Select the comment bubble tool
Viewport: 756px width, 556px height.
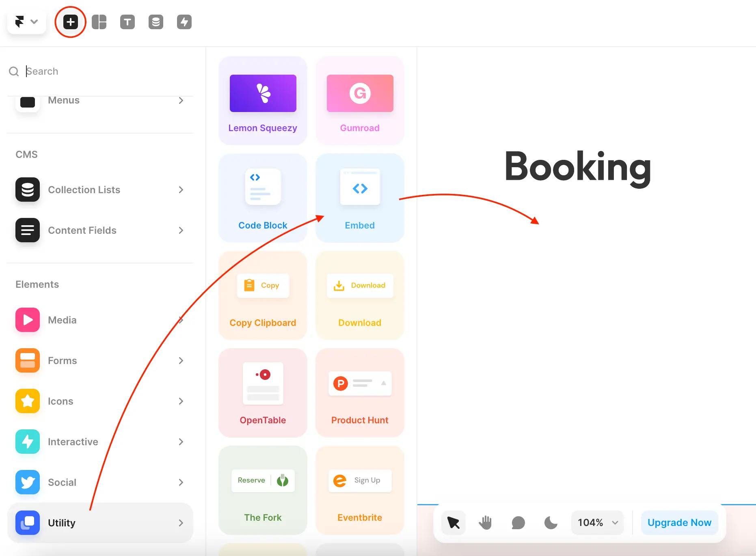(518, 523)
